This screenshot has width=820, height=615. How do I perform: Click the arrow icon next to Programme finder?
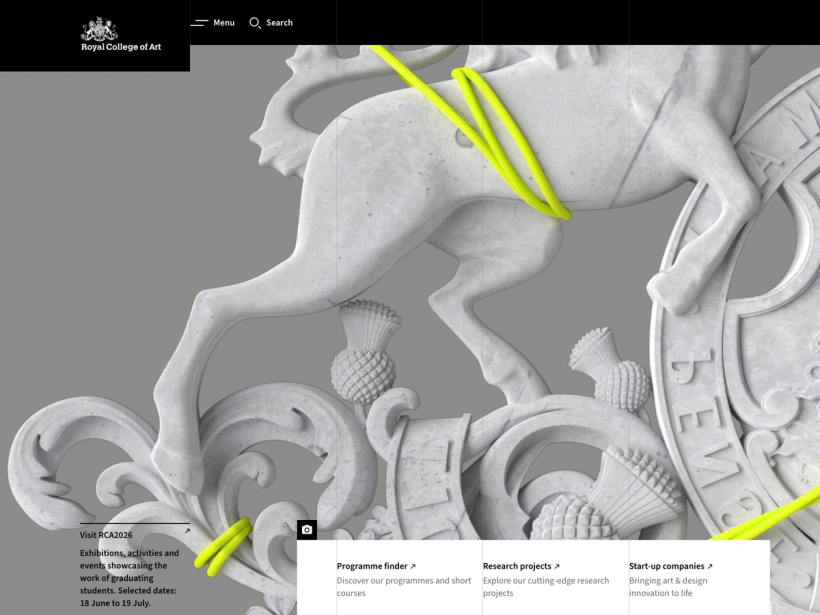(413, 566)
